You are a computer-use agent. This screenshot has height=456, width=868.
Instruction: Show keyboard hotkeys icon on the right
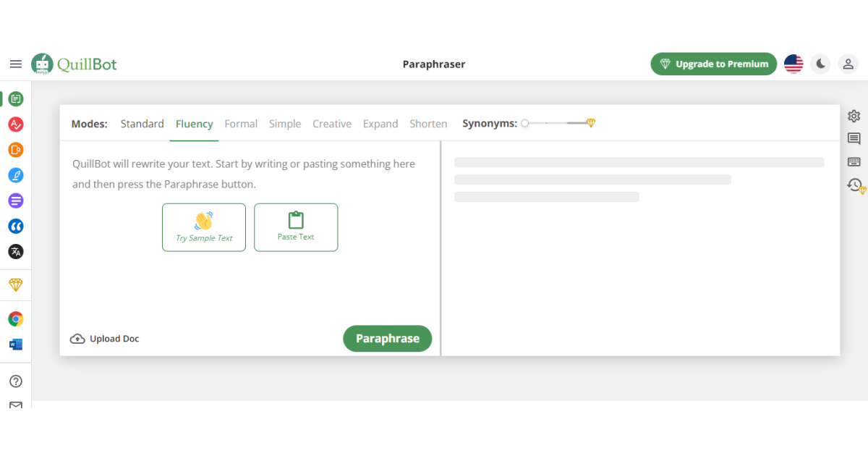pyautogui.click(x=854, y=162)
